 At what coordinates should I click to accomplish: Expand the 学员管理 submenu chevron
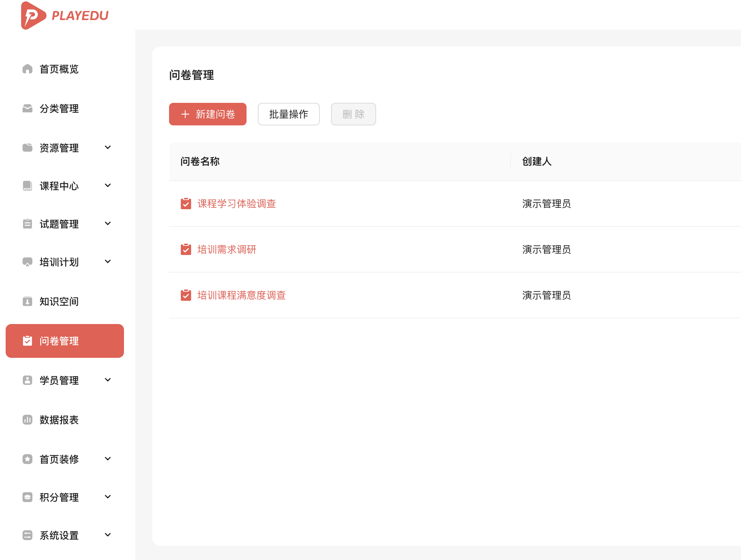[108, 380]
